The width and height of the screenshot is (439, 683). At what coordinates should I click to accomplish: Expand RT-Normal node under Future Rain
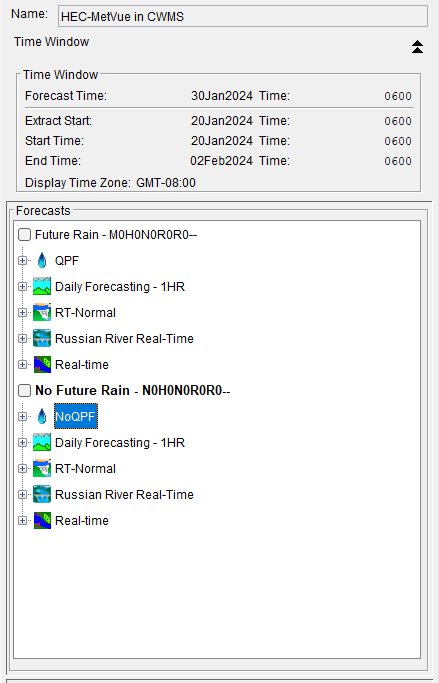(22, 312)
